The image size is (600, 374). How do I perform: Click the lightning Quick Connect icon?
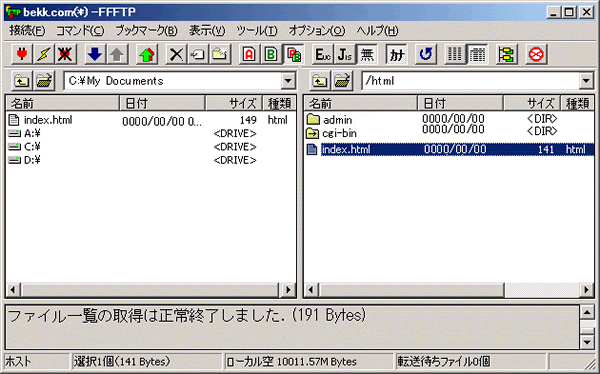(x=43, y=54)
